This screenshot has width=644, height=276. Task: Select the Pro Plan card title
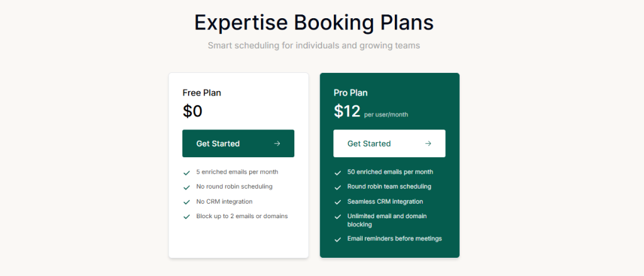coord(352,93)
